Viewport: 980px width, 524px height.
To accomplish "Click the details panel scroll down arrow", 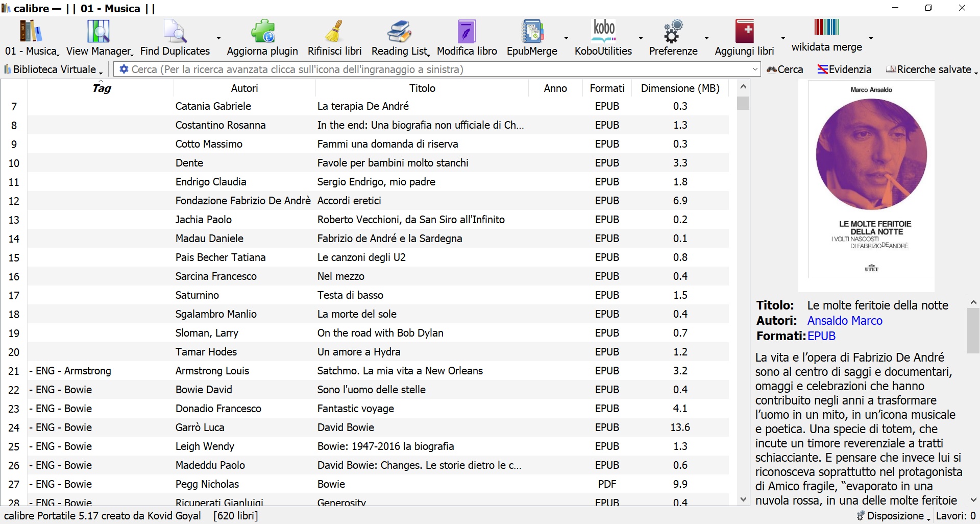I will (973, 499).
